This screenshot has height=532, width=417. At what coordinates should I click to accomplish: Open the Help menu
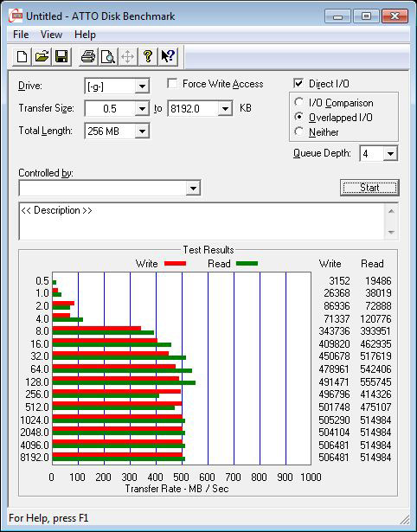click(x=85, y=35)
